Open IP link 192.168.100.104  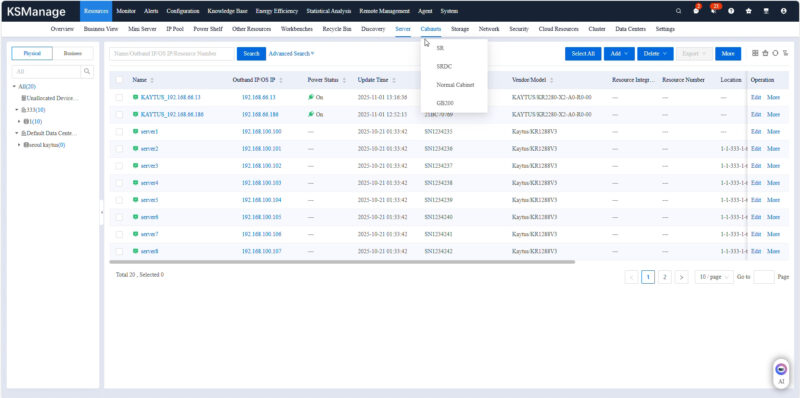click(262, 200)
